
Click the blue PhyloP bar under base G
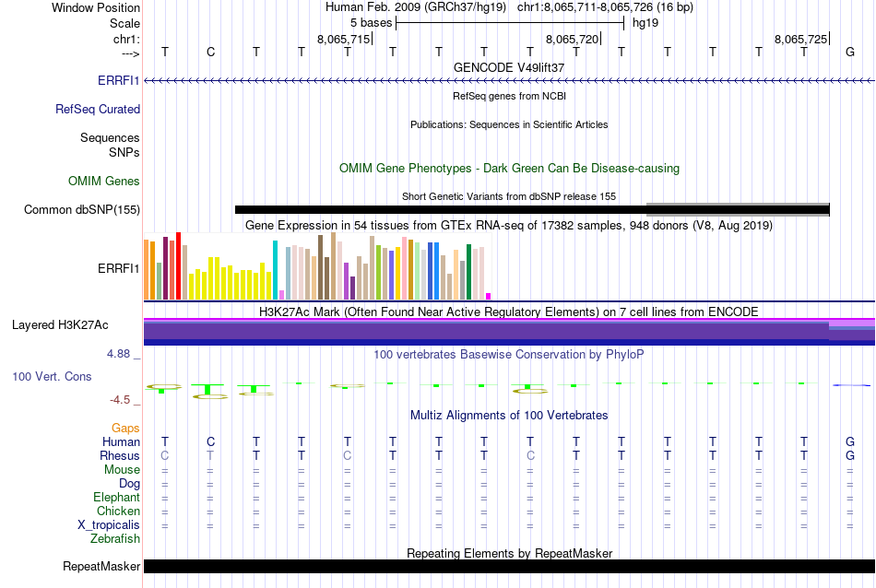[851, 384]
